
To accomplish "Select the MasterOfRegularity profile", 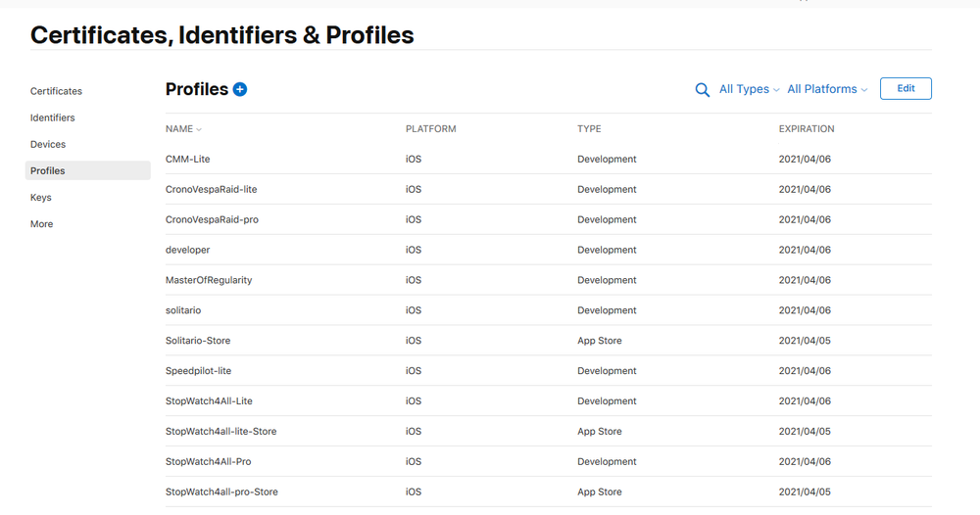I will coord(548,280).
